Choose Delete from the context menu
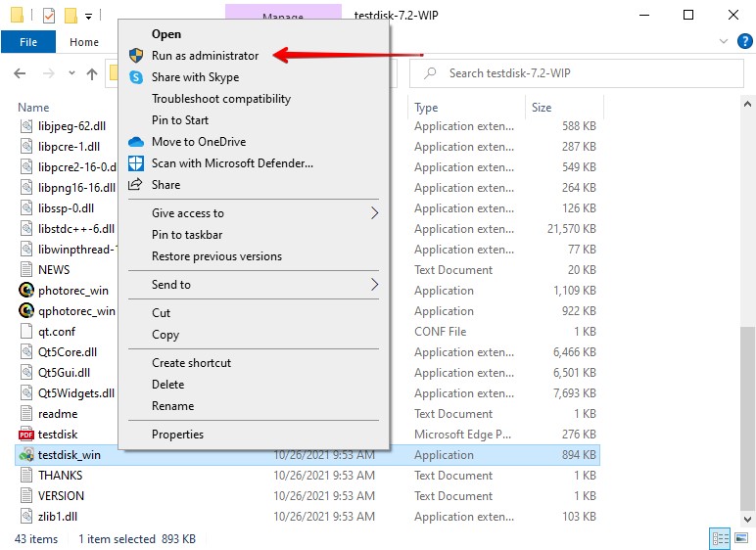 [x=167, y=385]
